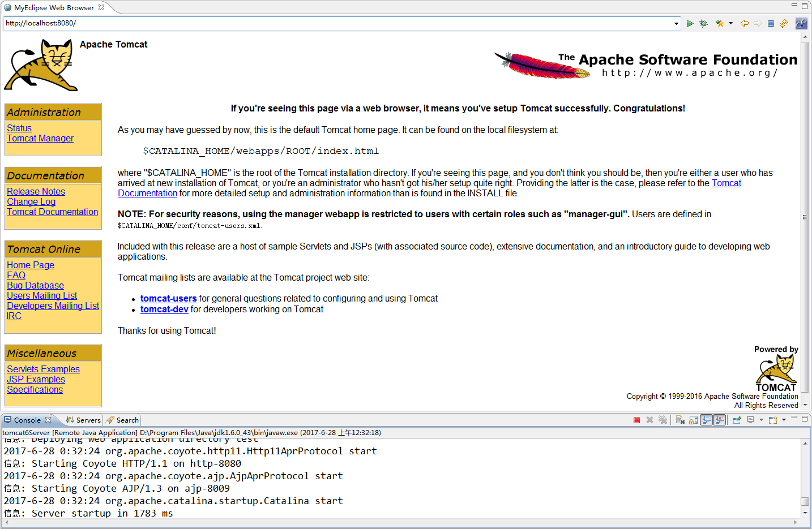Open the Users Mailing List link
812x529 pixels.
42,295
